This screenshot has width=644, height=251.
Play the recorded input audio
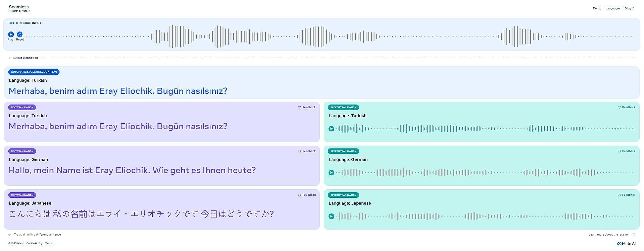tap(11, 35)
